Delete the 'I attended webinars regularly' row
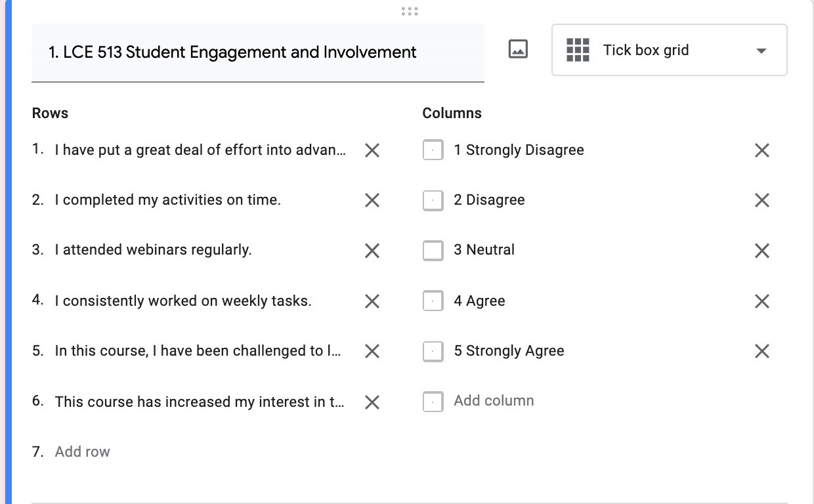Screen dimensions: 814x504 (x=372, y=251)
